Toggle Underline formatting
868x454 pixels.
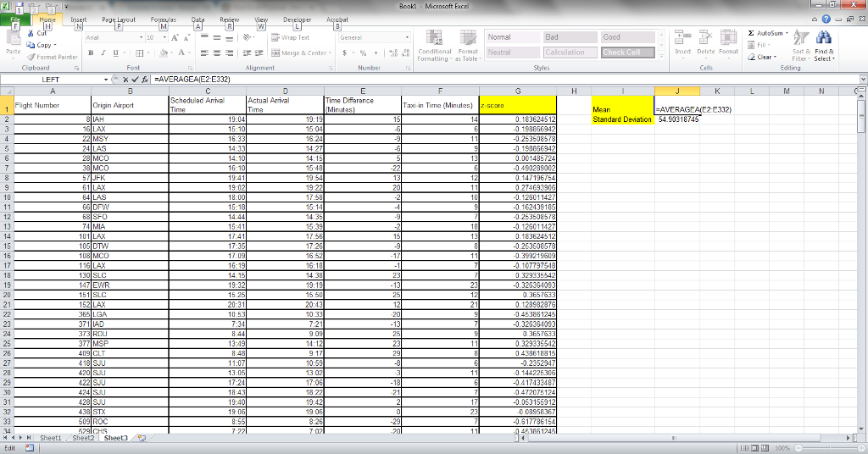[115, 53]
